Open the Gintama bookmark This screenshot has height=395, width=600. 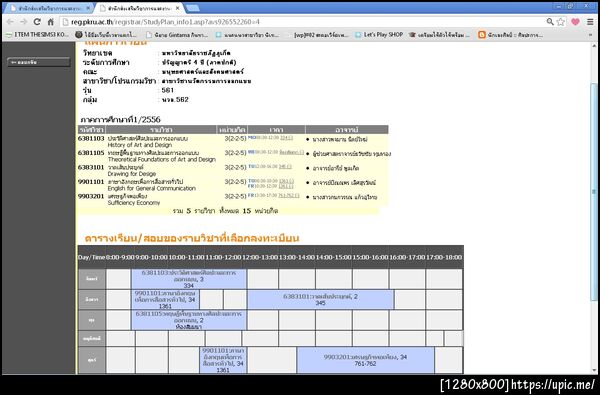pos(177,35)
